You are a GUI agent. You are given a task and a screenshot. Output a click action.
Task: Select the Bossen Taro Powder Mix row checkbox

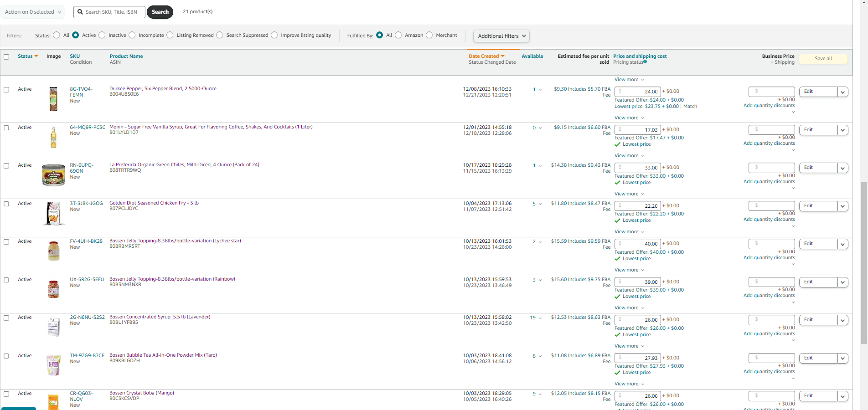[x=6, y=356]
